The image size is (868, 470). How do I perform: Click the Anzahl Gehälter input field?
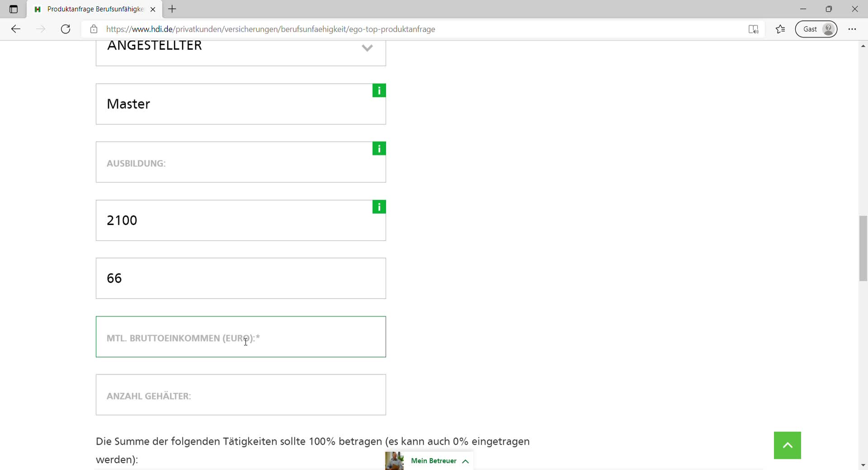[x=241, y=395]
